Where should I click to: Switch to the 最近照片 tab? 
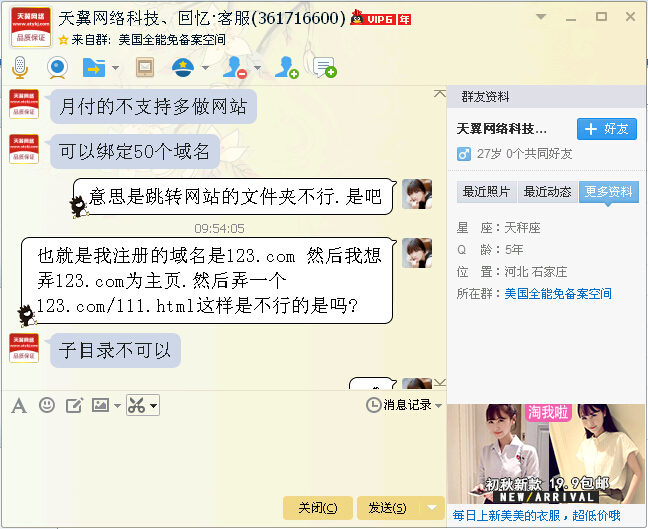click(486, 192)
